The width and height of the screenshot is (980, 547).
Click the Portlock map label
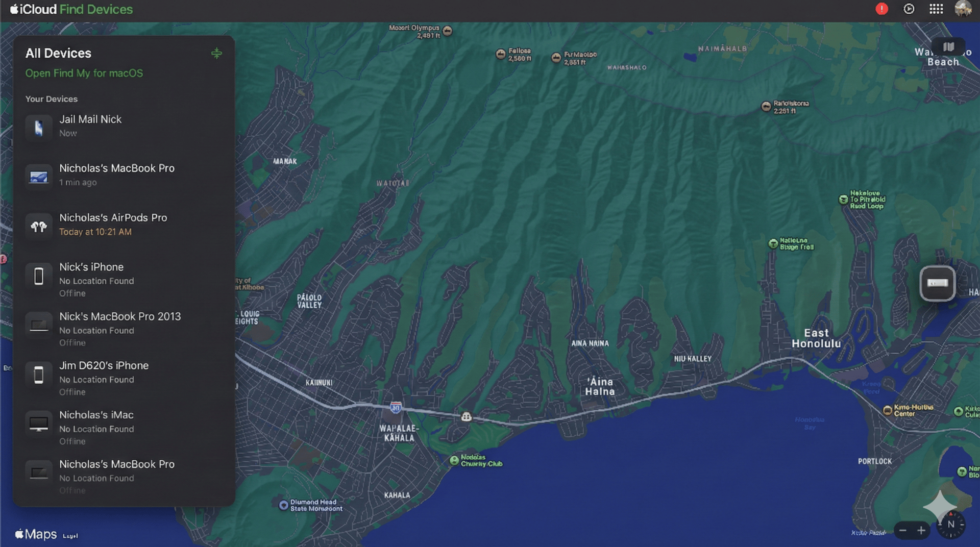875,461
